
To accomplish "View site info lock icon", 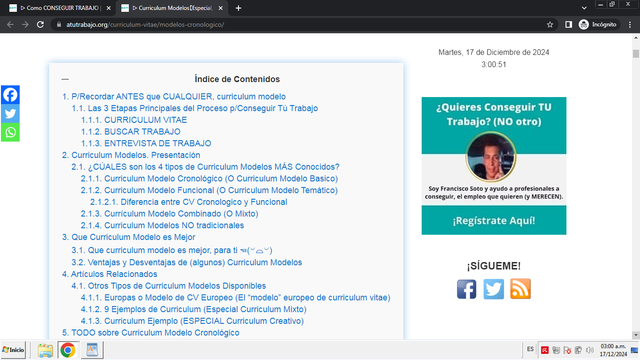I will click(x=59, y=24).
